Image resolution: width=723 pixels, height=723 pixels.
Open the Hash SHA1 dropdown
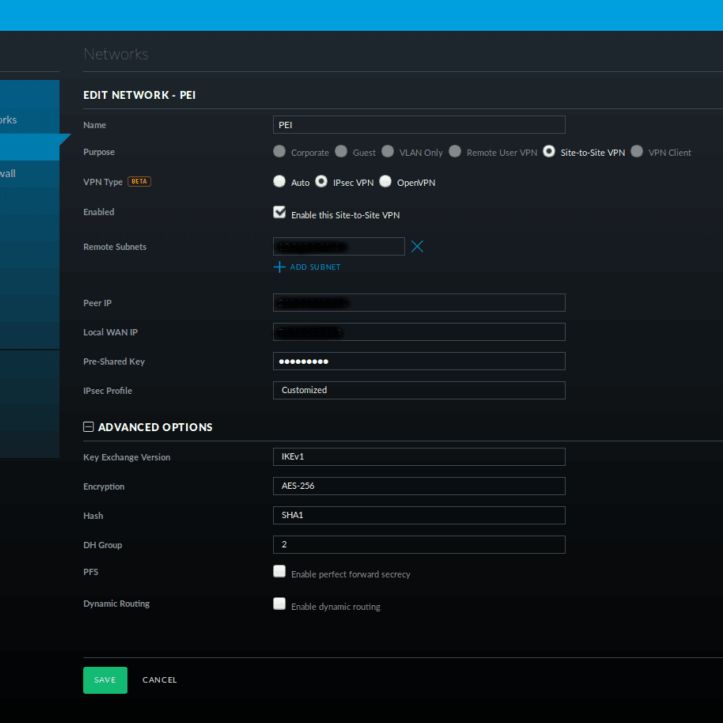pyautogui.click(x=419, y=515)
